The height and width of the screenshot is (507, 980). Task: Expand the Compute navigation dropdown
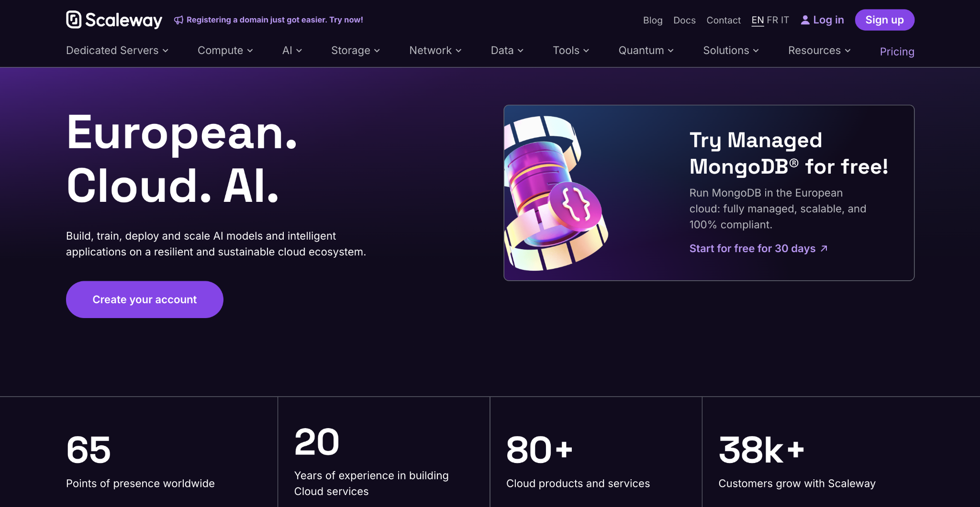(x=225, y=50)
